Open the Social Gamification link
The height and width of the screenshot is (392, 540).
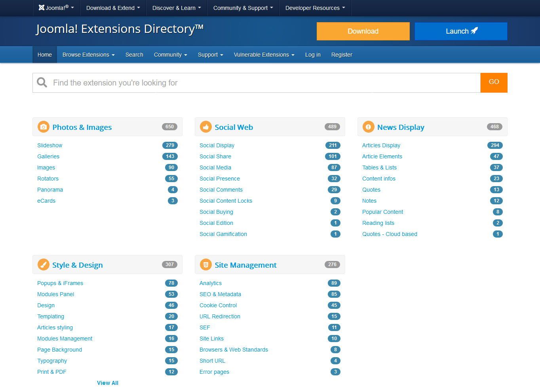tap(223, 234)
